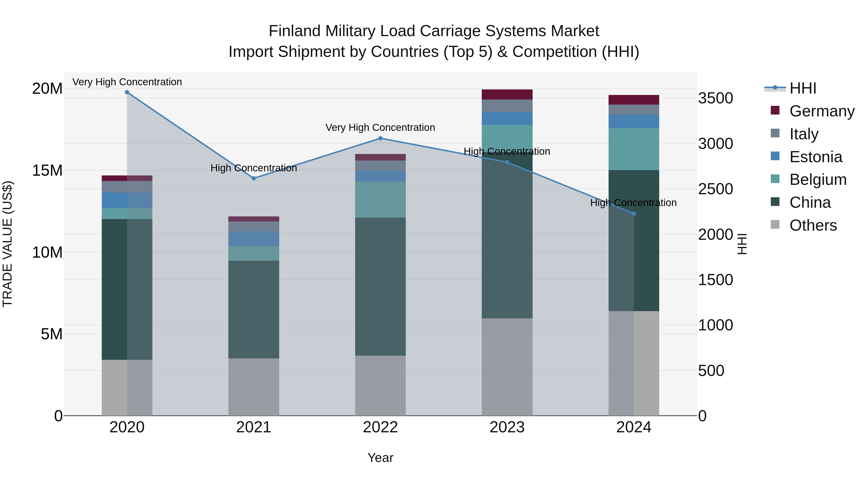Click the 2021 x-axis label

[x=254, y=427]
